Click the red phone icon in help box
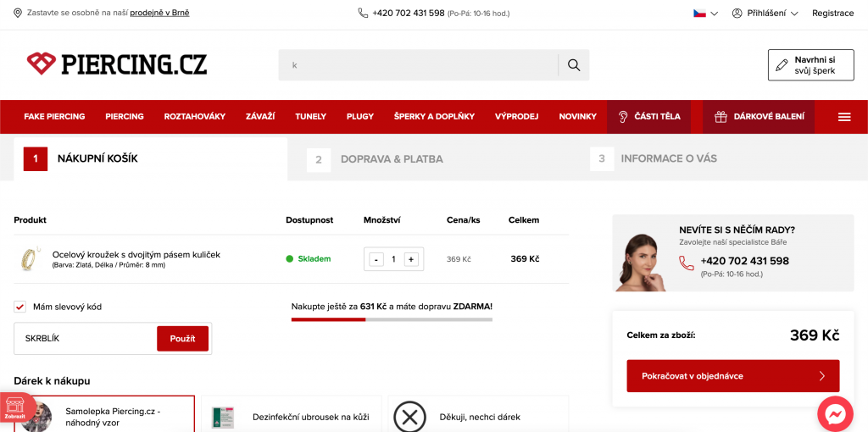868x432 pixels. 687,263
